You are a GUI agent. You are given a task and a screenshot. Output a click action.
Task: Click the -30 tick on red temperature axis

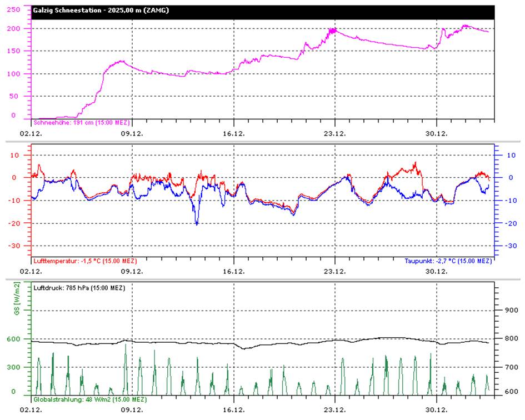tap(13, 246)
